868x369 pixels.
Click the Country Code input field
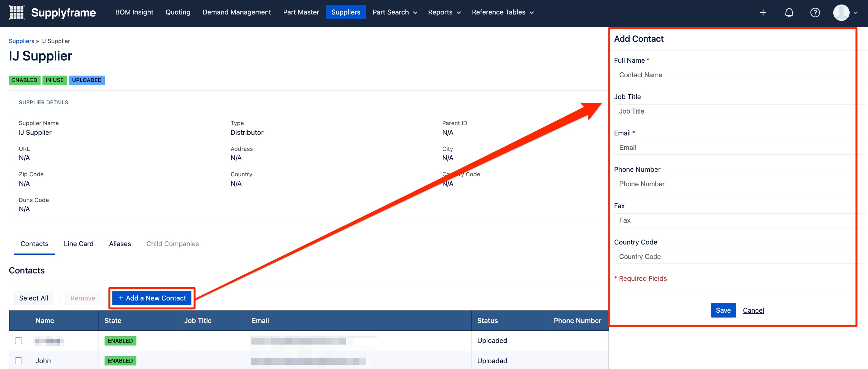pos(740,257)
